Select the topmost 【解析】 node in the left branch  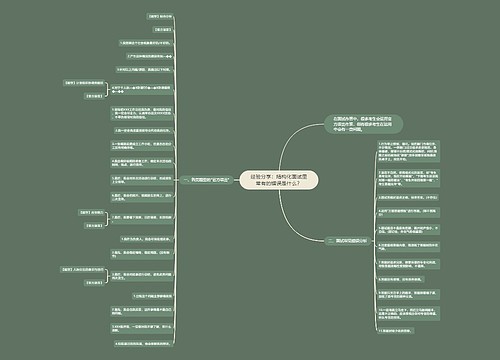(x=160, y=16)
